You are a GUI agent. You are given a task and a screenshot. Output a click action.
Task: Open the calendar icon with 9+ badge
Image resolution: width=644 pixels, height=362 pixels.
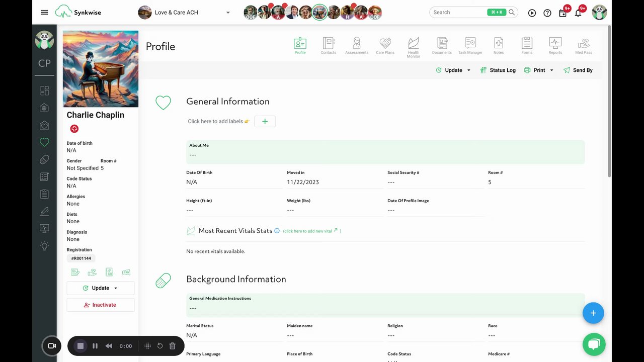(563, 13)
